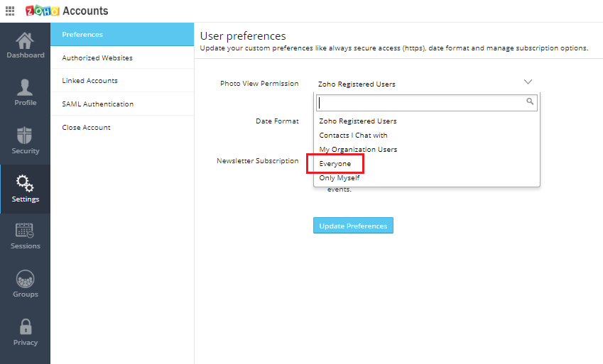Switch to Linked Accounts section

point(89,81)
